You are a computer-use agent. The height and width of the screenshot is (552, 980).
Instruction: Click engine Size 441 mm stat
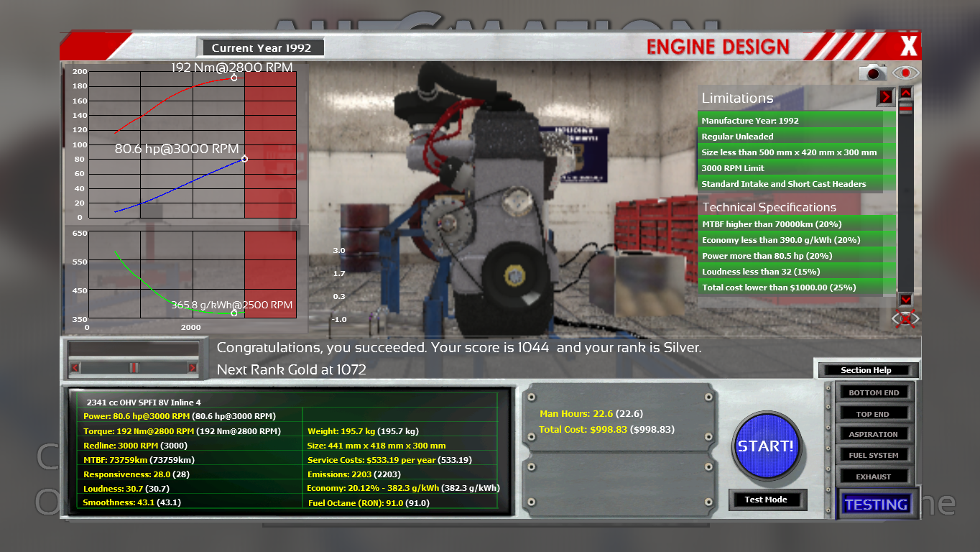tap(376, 446)
